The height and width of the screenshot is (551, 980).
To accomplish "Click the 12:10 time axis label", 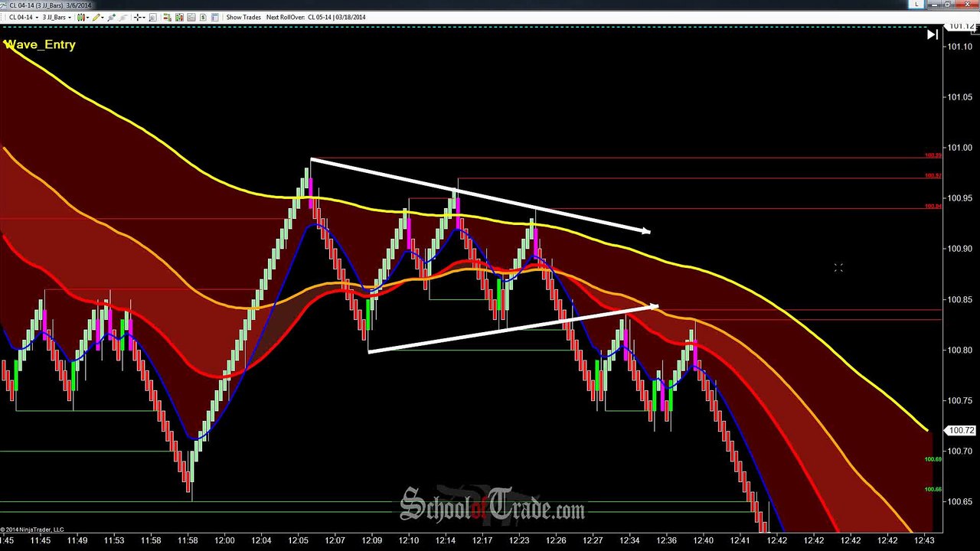I will [x=408, y=540].
